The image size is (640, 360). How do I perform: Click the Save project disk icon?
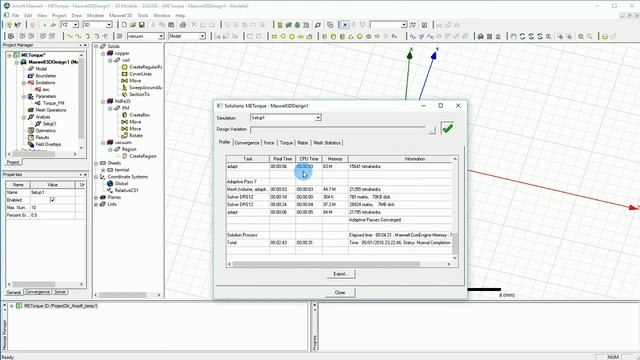coord(141,25)
